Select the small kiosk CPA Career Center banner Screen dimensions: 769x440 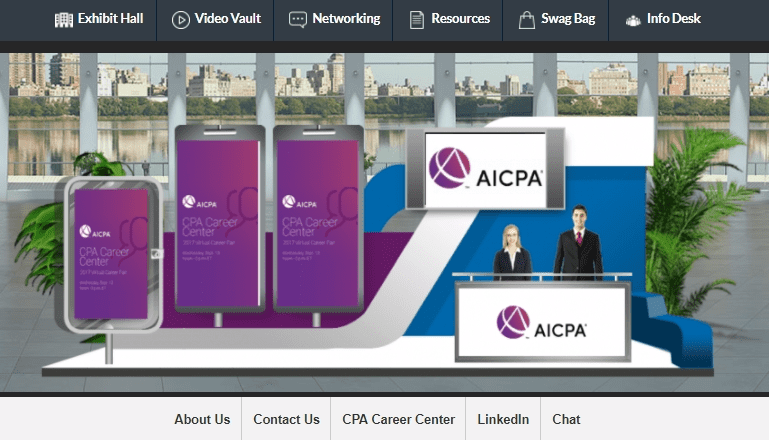[111, 254]
